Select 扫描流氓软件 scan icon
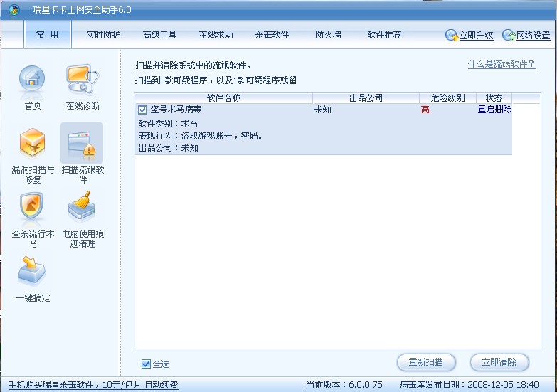This screenshot has height=392, width=557. pyautogui.click(x=82, y=143)
